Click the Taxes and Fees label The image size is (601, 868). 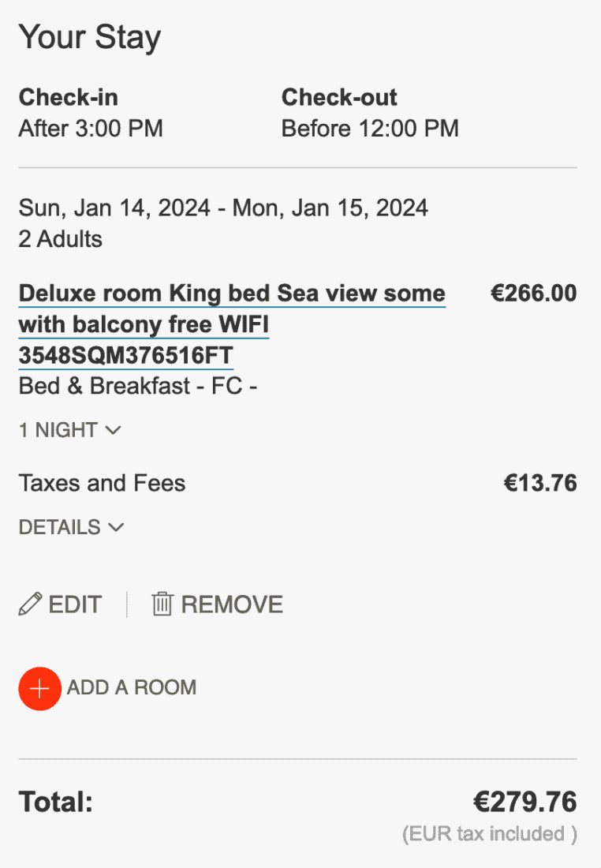click(x=102, y=483)
